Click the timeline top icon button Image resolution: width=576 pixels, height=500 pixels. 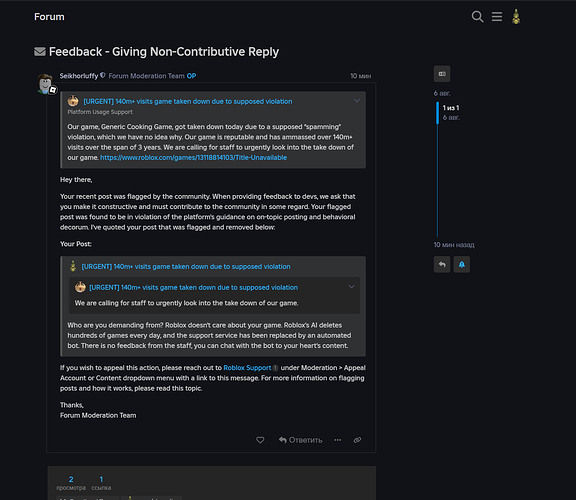442,74
